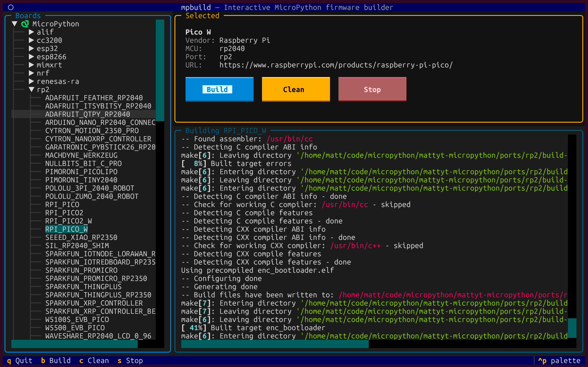Select the SIL_RP2040_SHIM board
The width and height of the screenshot is (588, 367).
click(77, 246)
